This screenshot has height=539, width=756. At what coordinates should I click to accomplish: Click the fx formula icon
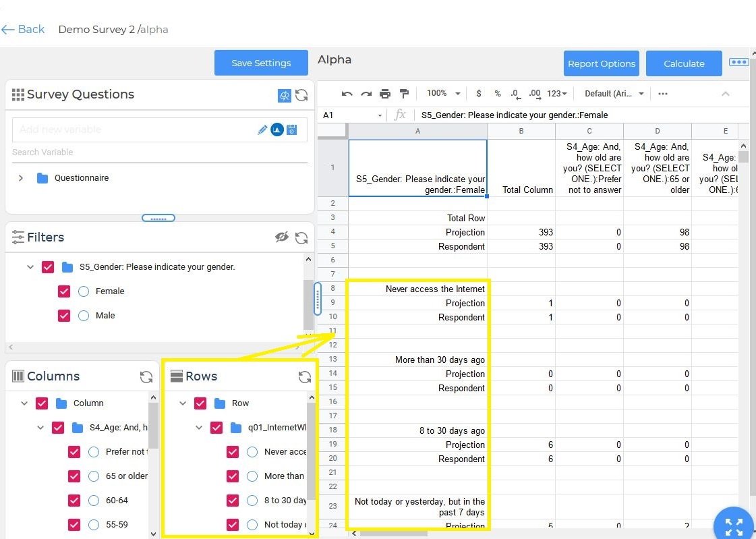pyautogui.click(x=400, y=115)
